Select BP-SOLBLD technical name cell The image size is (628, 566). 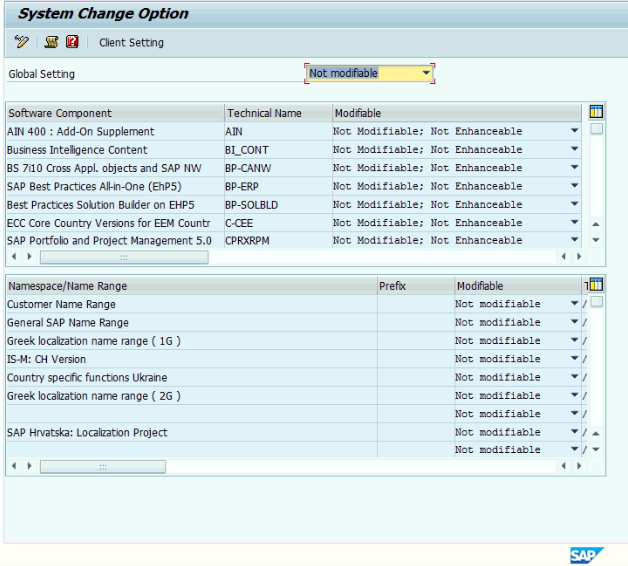(x=278, y=205)
